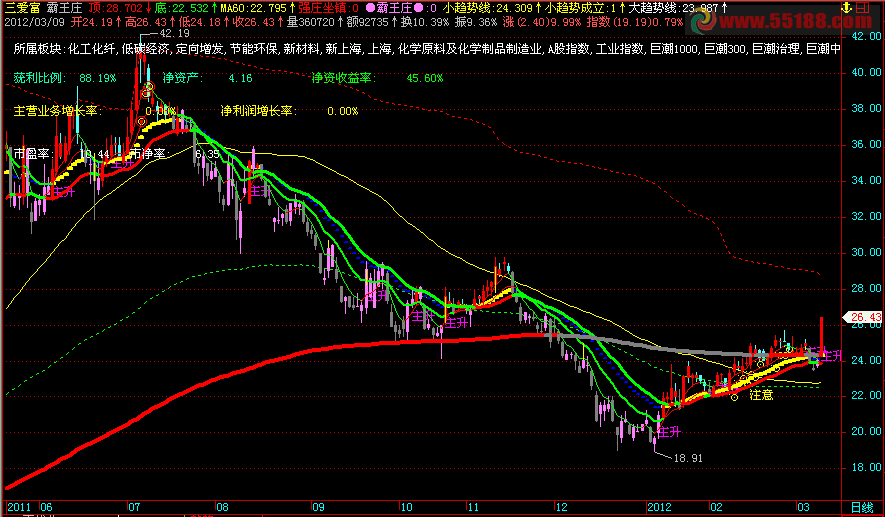
Task: Select the 09 month marker on the time axis
Action: click(x=319, y=506)
